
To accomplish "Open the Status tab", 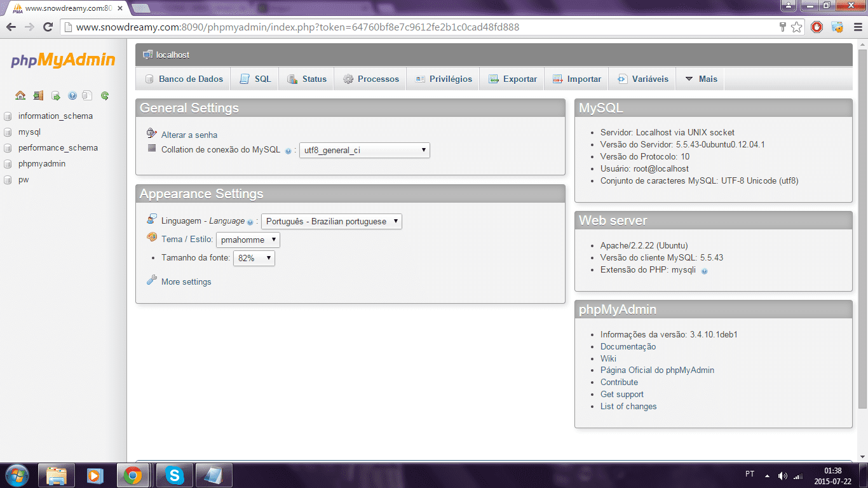I will (306, 79).
